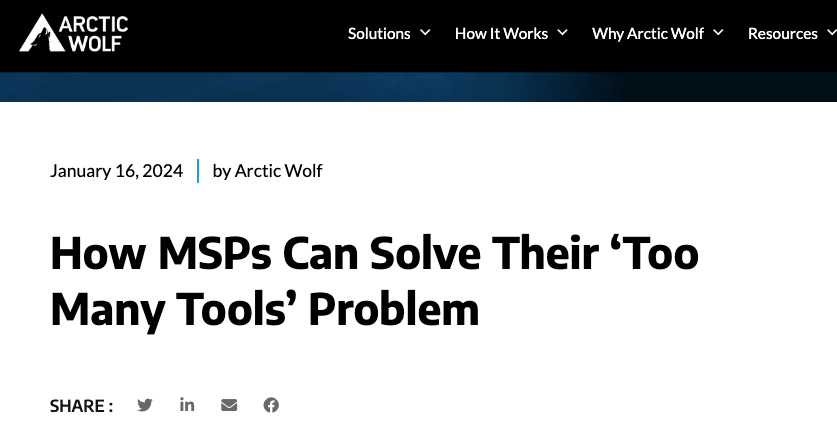Share the article on LinkedIn

[x=187, y=405]
